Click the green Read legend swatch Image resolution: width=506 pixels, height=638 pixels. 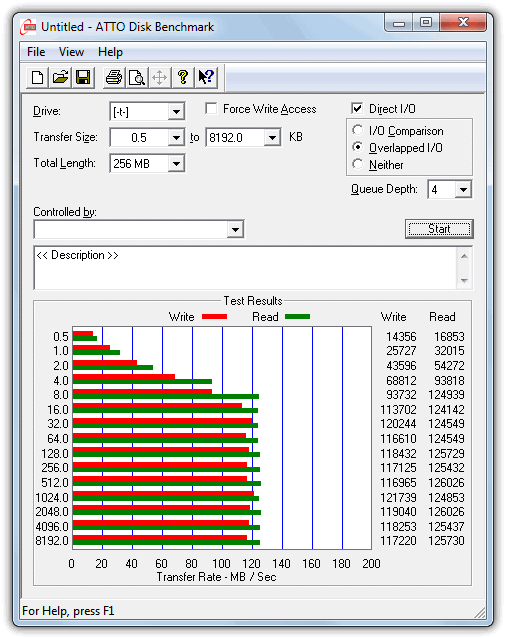pos(298,317)
